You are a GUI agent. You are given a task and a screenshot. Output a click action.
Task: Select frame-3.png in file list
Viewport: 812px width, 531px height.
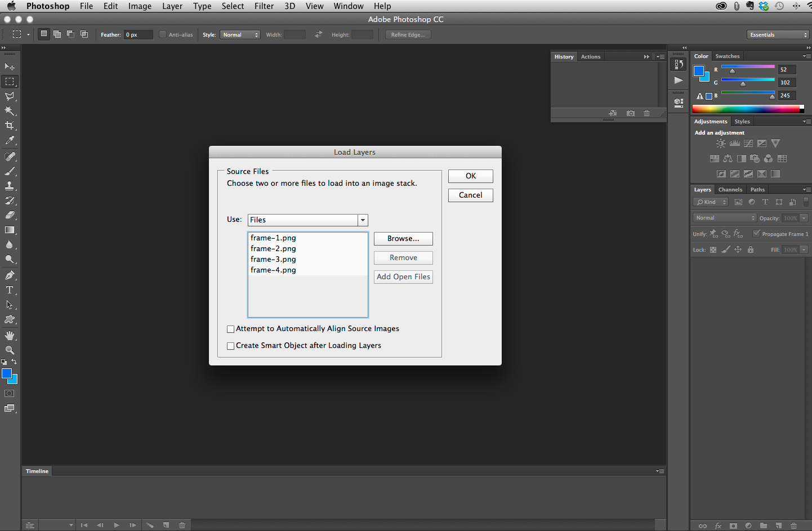[x=307, y=260]
